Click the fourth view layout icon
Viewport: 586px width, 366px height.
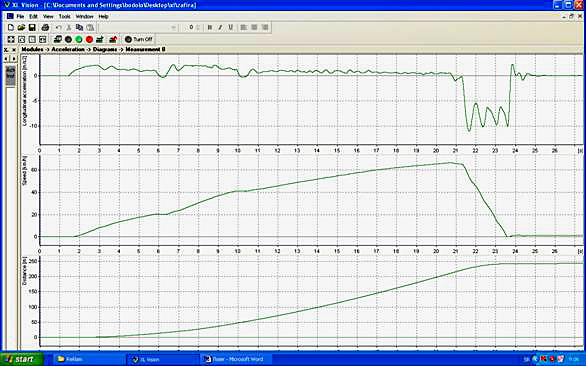tap(43, 39)
